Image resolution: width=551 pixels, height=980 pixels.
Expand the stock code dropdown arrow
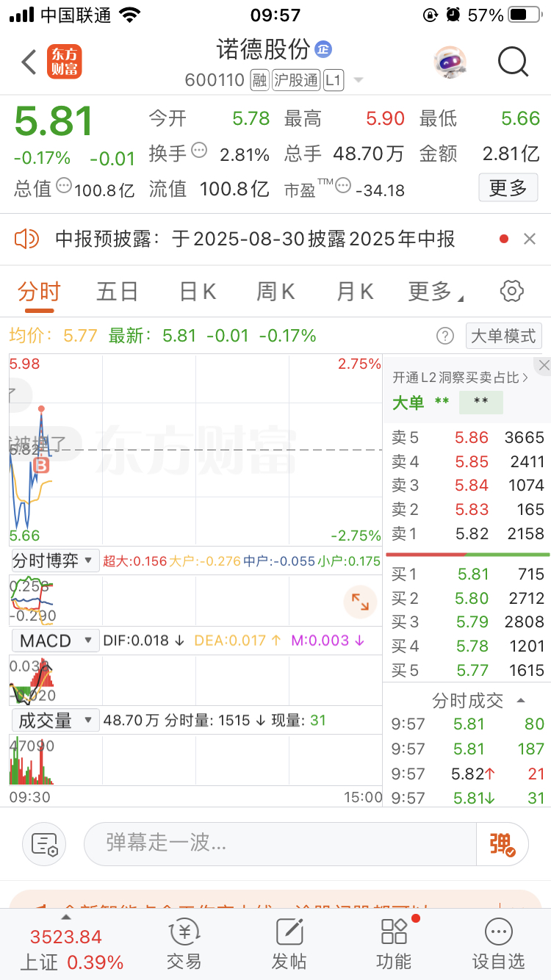(x=359, y=80)
